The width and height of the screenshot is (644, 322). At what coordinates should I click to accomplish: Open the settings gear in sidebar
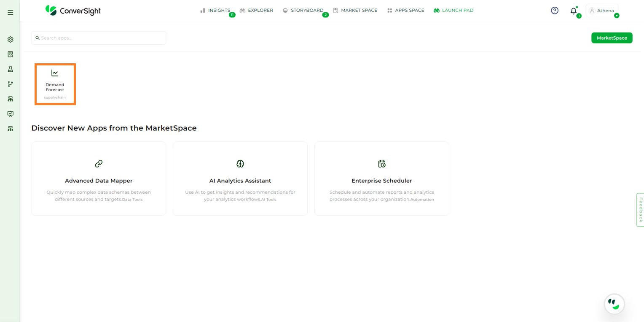coord(11,39)
